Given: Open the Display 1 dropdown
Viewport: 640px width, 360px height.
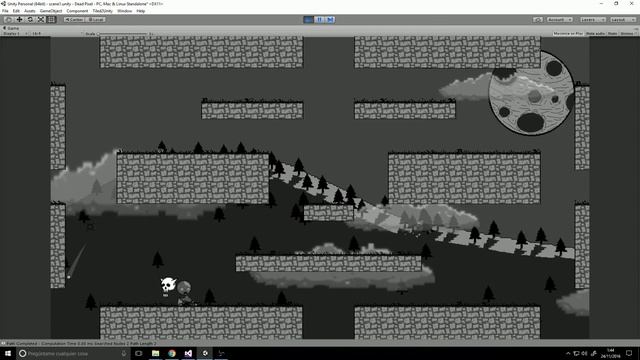Looking at the screenshot, I should pos(16,33).
